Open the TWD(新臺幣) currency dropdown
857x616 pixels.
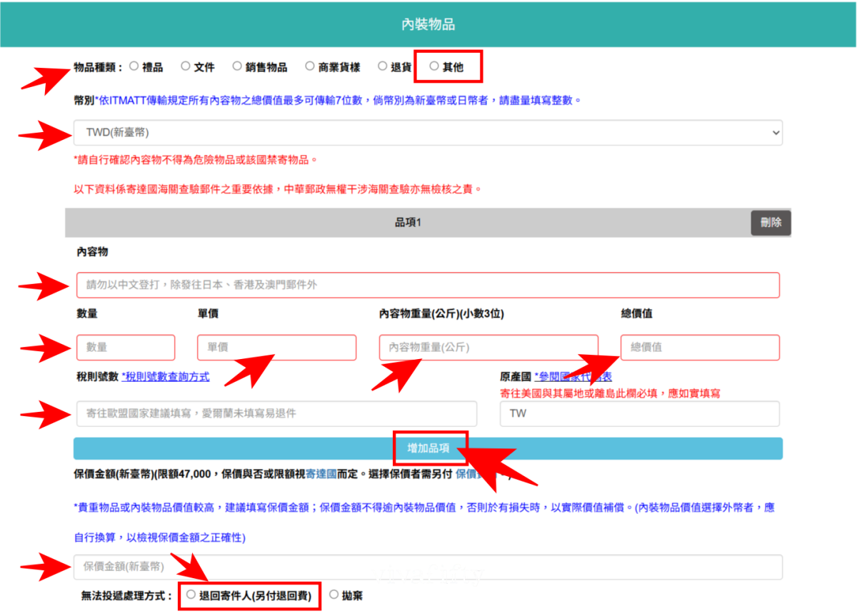[x=428, y=133]
